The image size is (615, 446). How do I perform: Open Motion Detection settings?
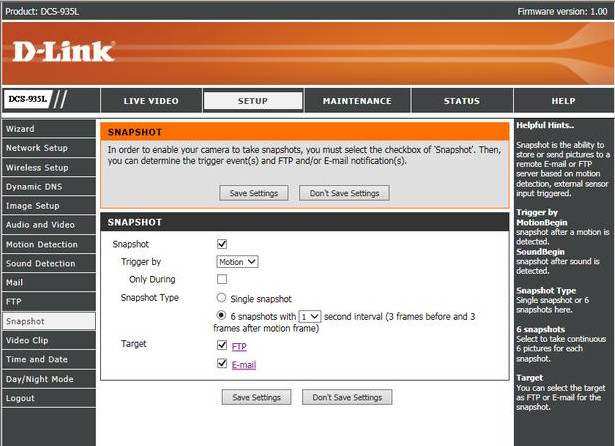(x=49, y=244)
